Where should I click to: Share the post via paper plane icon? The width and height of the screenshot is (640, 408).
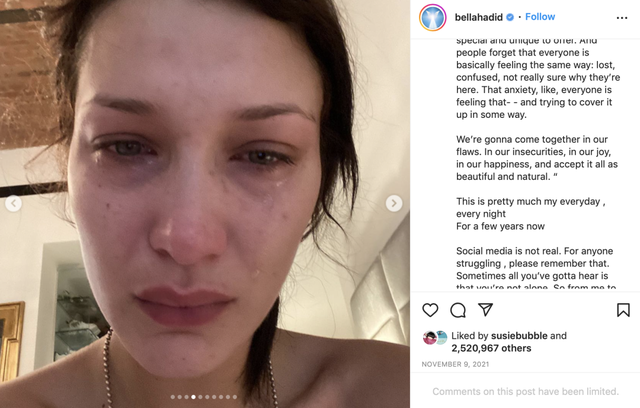coord(485,310)
